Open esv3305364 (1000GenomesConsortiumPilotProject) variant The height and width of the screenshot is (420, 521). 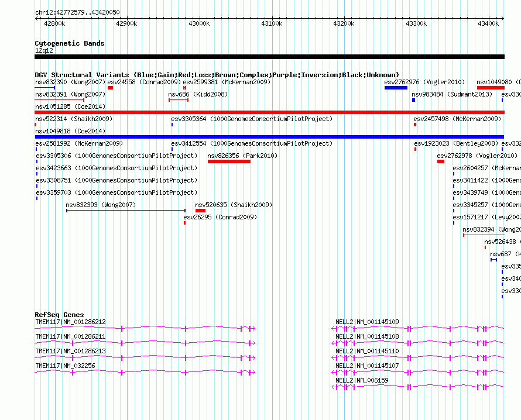coord(252,119)
